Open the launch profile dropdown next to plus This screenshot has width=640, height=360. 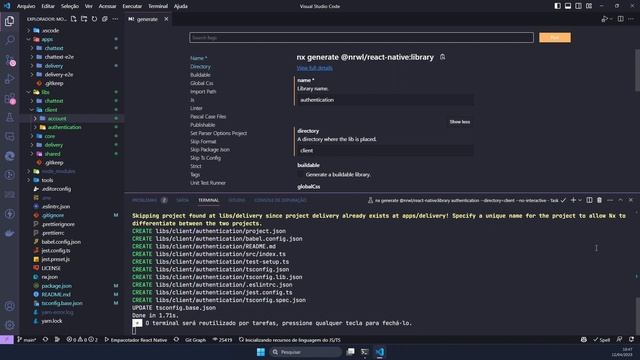click(580, 200)
